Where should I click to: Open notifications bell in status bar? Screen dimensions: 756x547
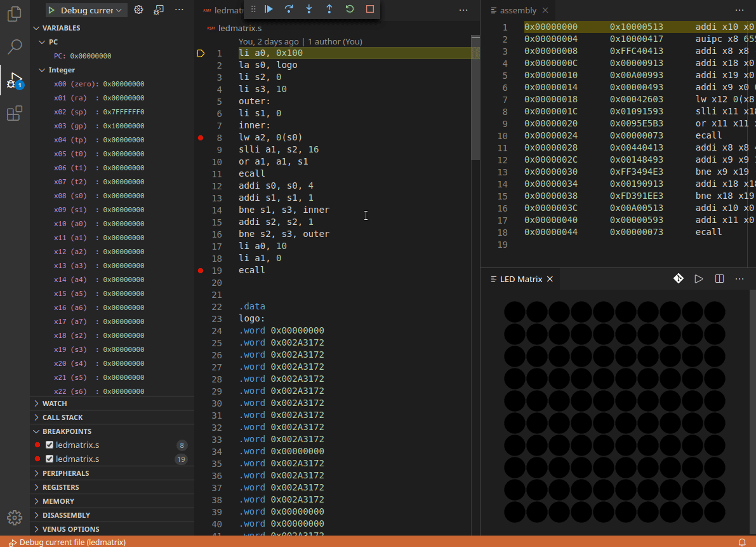[x=742, y=542]
